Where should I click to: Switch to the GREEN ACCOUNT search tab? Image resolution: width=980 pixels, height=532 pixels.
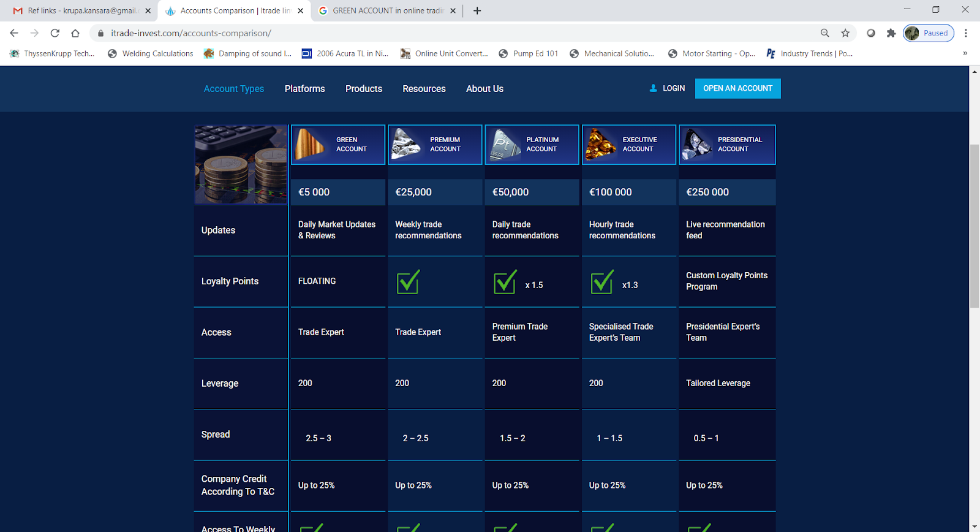pos(387,10)
